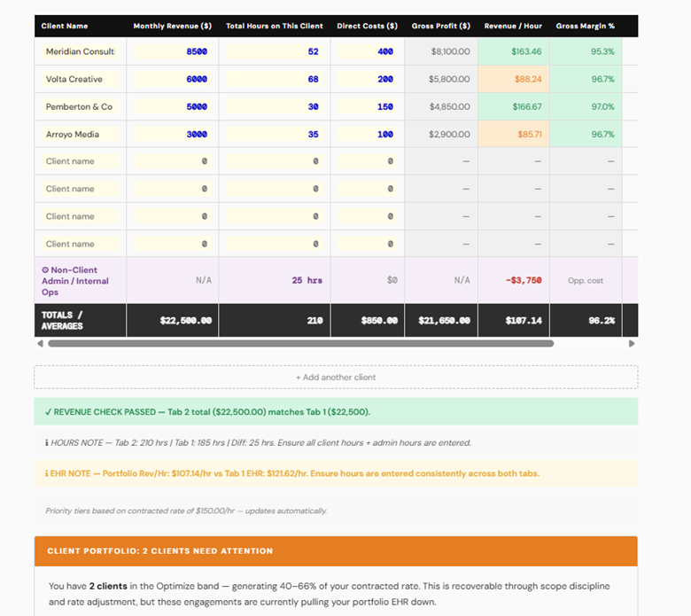Edit the Meridian Consult client name field

coord(81,52)
